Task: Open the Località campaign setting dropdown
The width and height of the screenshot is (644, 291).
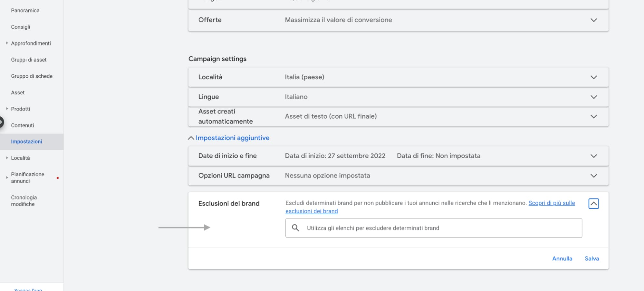Action: (x=593, y=77)
